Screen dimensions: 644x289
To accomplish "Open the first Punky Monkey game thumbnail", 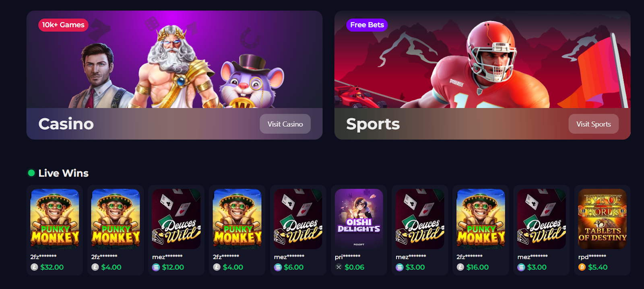I will tap(55, 219).
